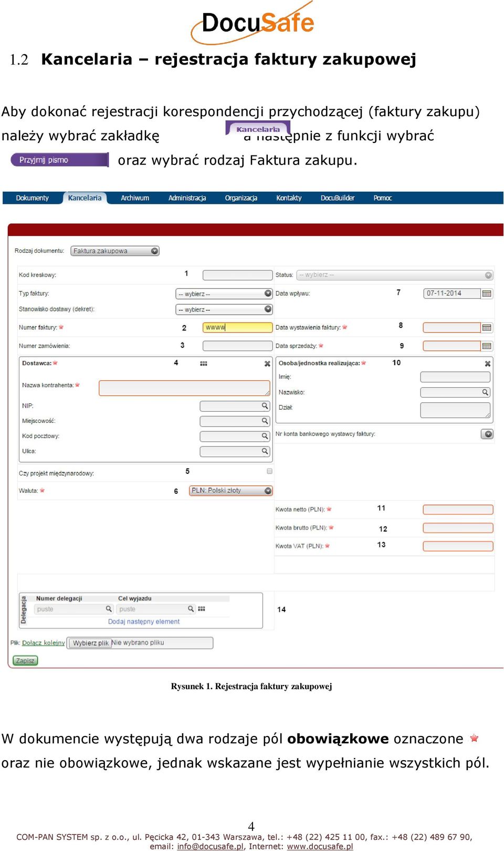Image resolution: width=504 pixels, height=851 pixels.
Task: Click Data sprzedaży date field
Action: point(452,346)
